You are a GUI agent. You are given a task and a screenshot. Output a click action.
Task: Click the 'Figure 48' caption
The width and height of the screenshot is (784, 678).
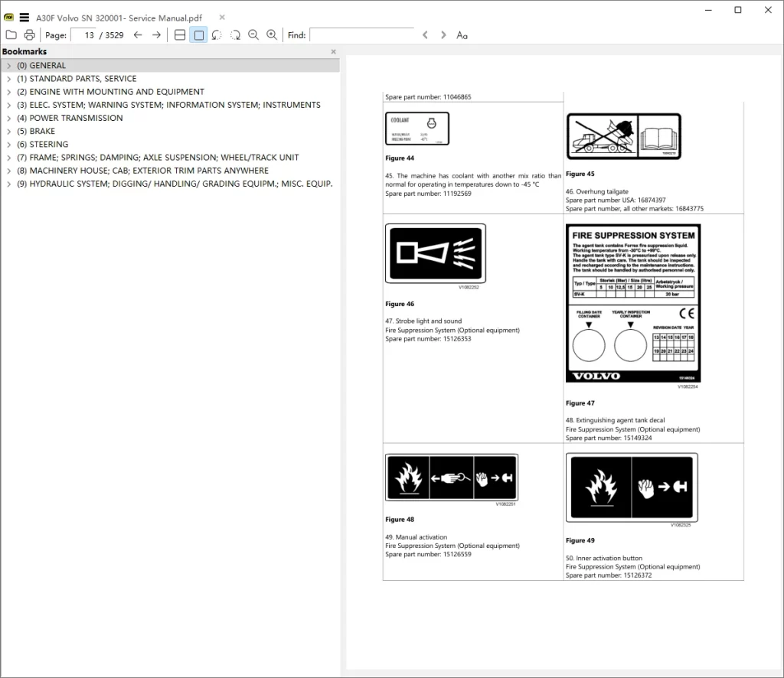(x=400, y=520)
